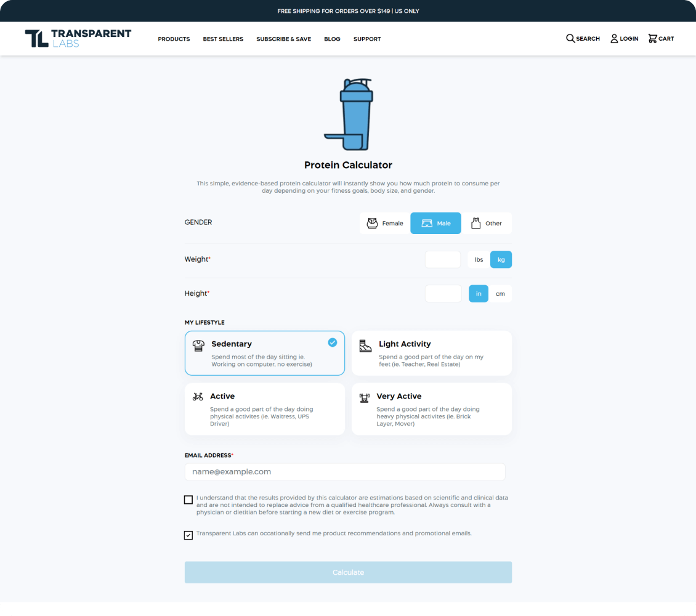Viewport: 696px width, 616px height.
Task: Choose the Very Active lifestyle card
Action: pos(431,410)
